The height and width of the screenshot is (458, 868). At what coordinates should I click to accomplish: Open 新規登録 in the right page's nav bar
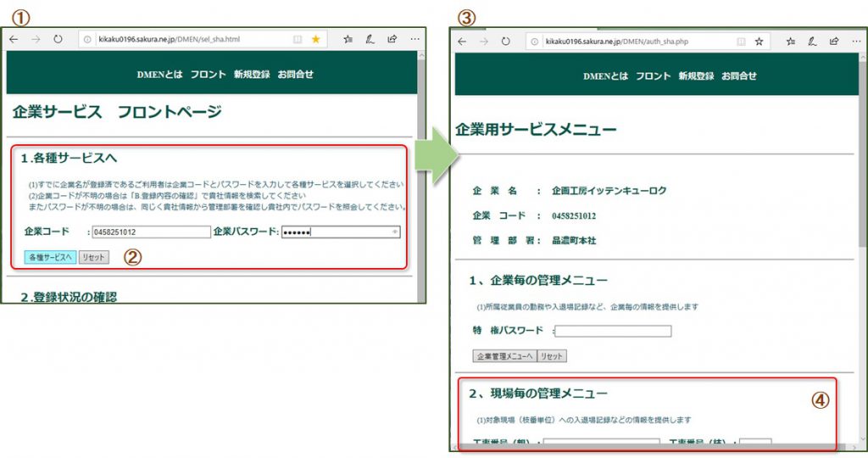click(x=697, y=76)
